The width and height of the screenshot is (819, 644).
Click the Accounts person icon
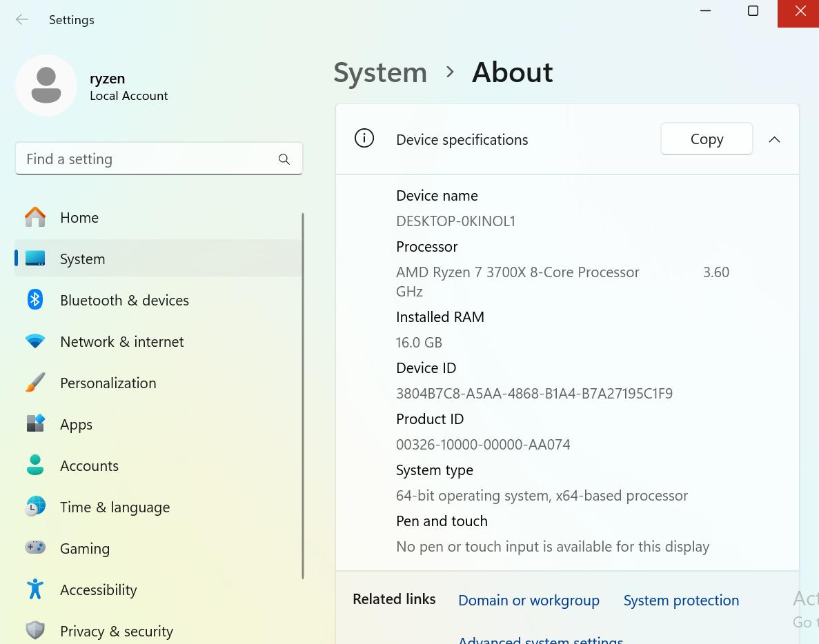tap(35, 465)
